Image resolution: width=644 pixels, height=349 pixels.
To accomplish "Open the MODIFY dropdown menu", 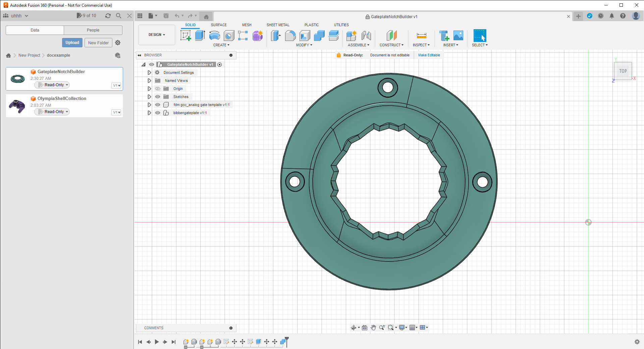I will (x=304, y=45).
